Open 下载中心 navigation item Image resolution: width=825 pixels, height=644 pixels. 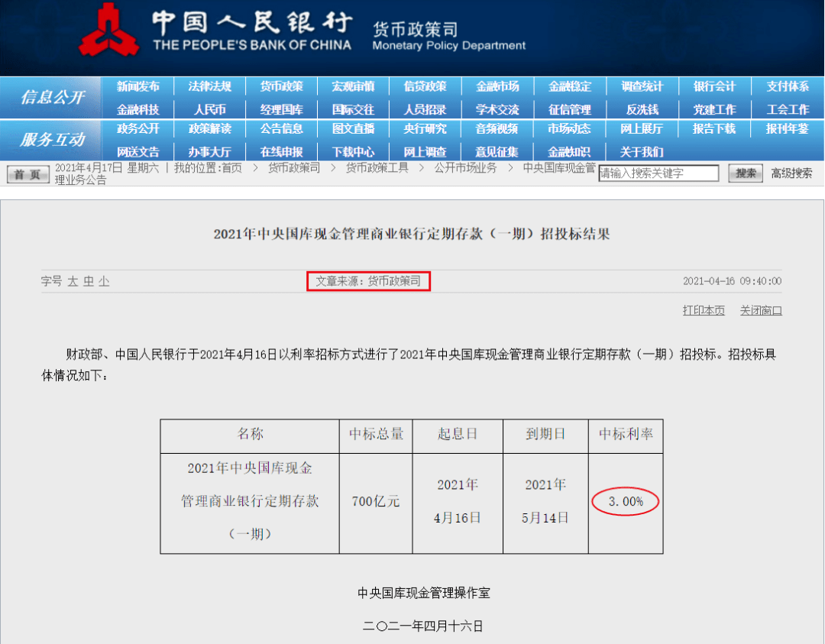[x=353, y=152]
